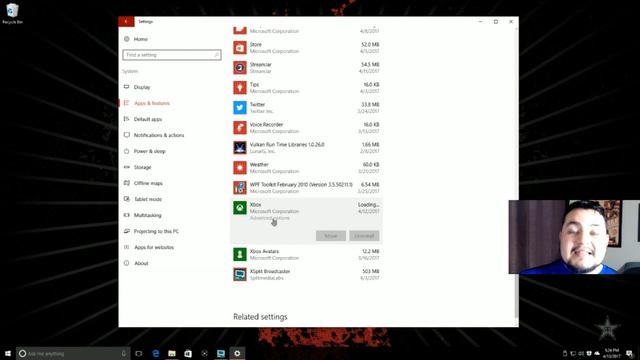
Task: Click the Home link in Settings
Action: pyautogui.click(x=140, y=39)
